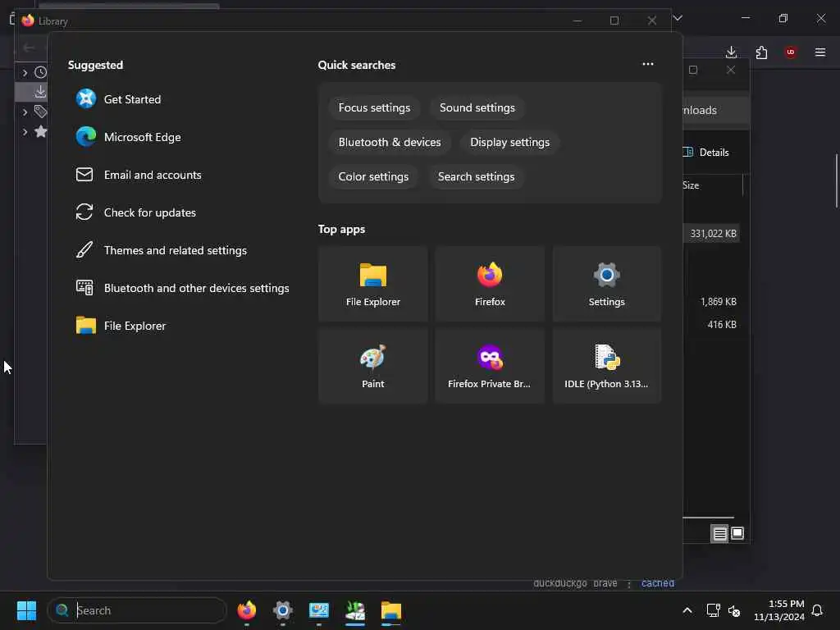Click the muted volume tray icon
Viewport: 840px width, 630px height.
tap(734, 610)
